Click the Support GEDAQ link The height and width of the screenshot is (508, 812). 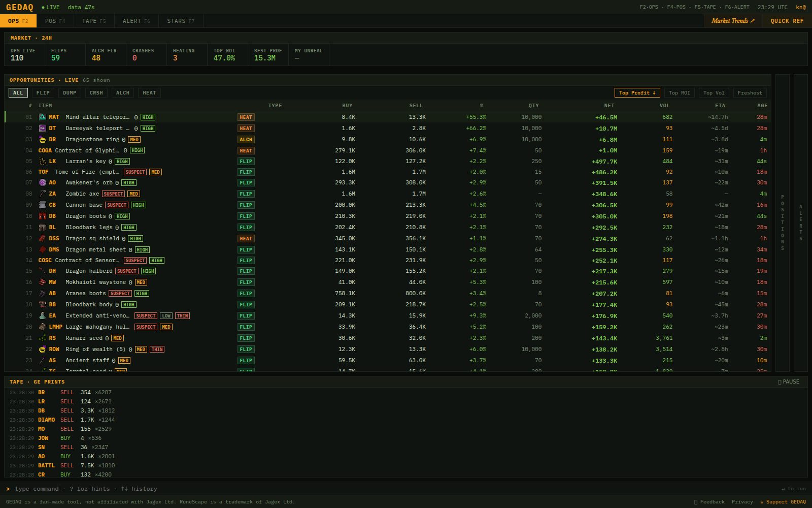[x=783, y=502]
